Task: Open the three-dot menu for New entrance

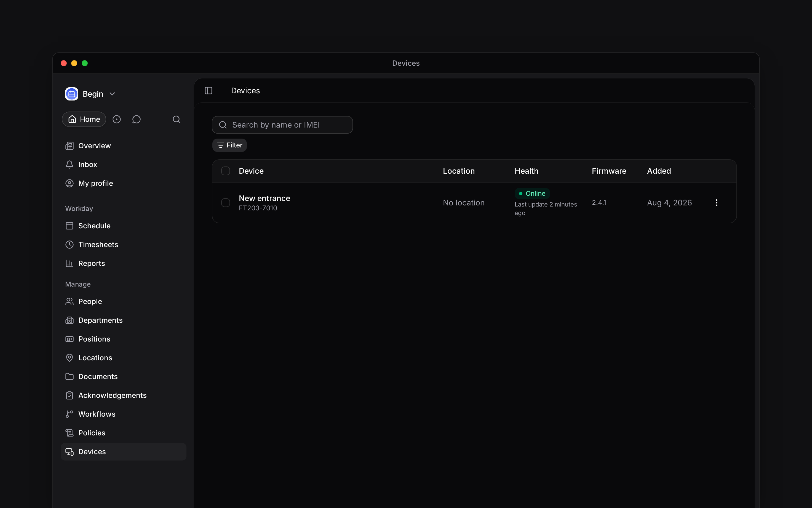Action: (x=716, y=203)
